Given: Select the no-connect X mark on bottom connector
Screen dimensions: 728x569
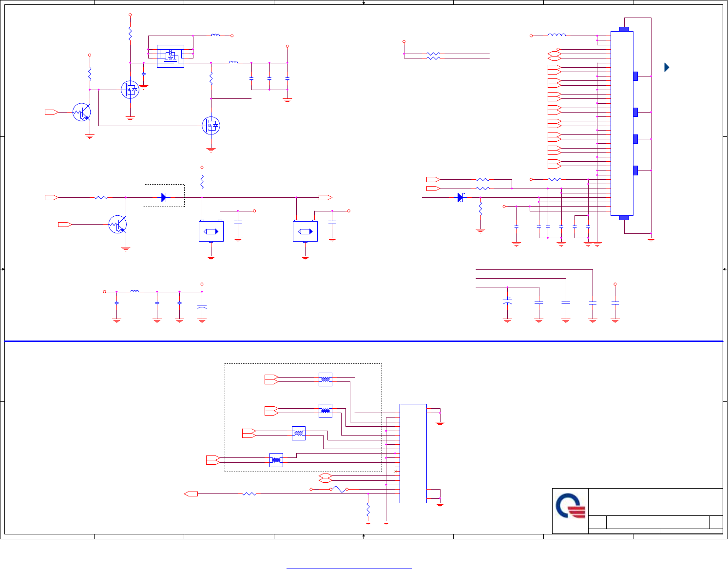Looking at the screenshot, I should (x=395, y=472).
